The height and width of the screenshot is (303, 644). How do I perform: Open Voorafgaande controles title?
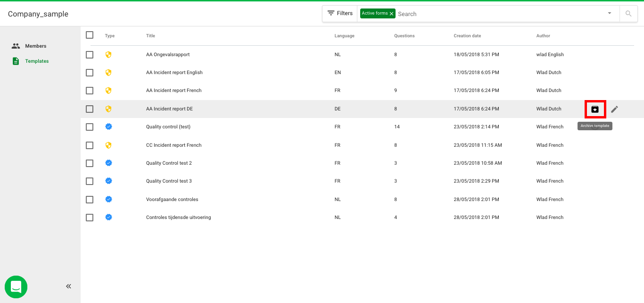click(172, 200)
